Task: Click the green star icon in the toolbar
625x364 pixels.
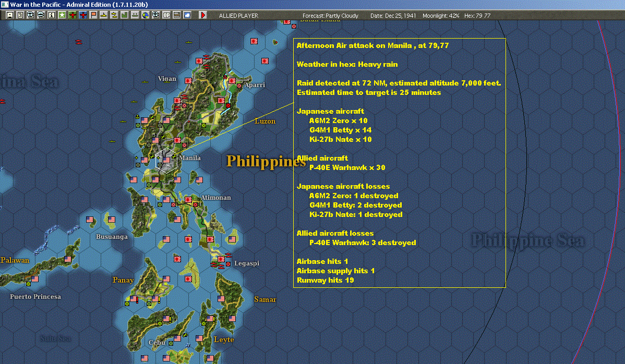Action: (x=62, y=15)
